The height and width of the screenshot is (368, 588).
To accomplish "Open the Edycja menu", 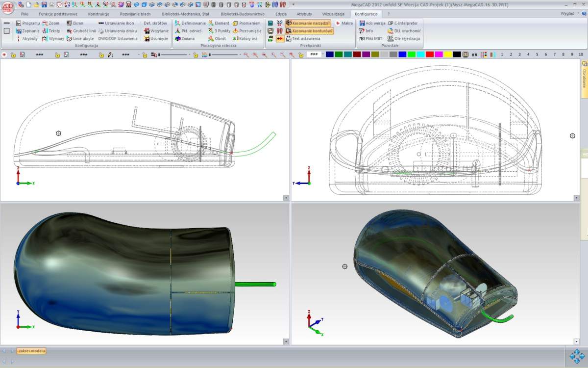I will click(x=281, y=14).
